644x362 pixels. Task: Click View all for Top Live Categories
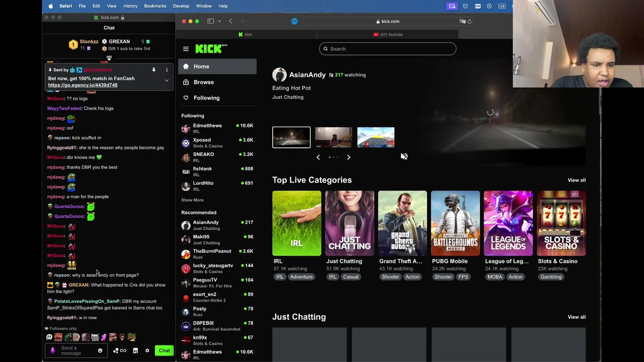pos(577,180)
